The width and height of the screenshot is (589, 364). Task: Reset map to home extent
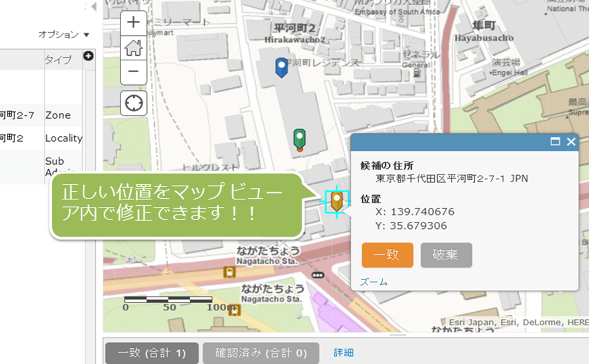click(133, 48)
